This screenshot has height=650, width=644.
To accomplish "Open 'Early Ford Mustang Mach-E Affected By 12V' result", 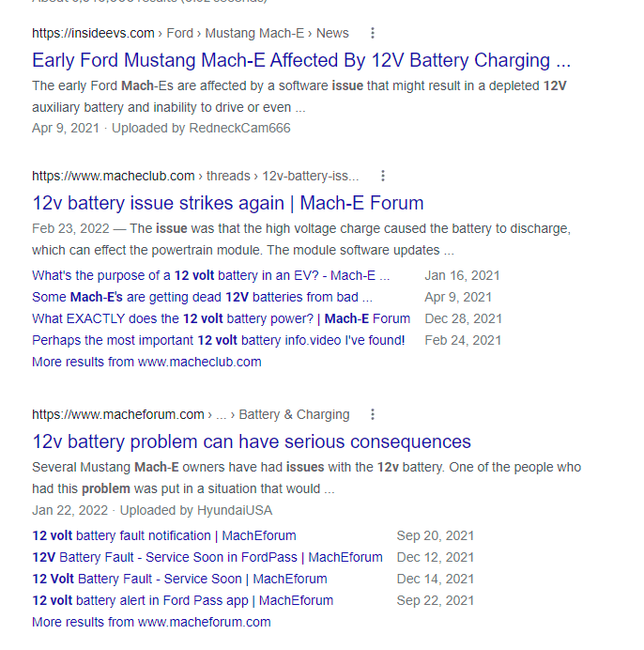I will (301, 60).
